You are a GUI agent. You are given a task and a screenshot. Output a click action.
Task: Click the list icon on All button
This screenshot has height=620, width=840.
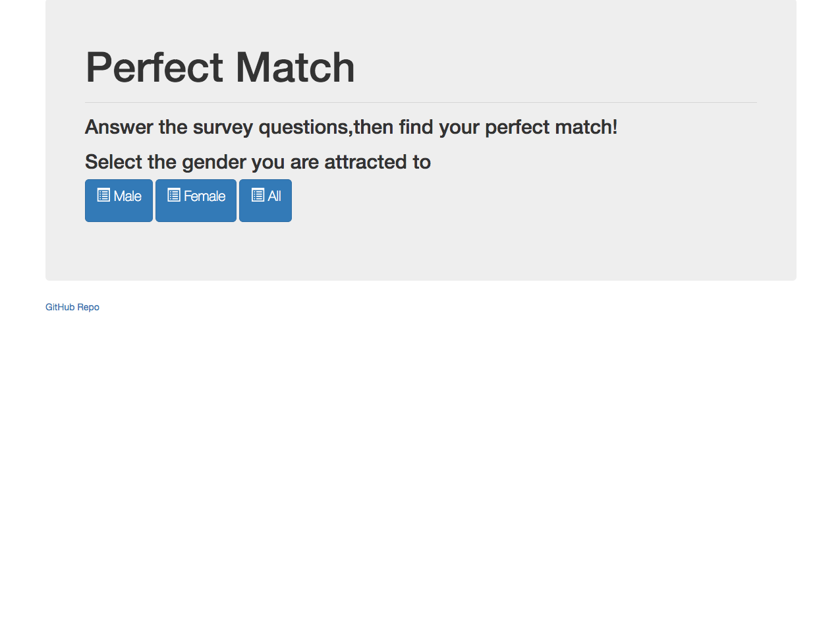pos(258,195)
